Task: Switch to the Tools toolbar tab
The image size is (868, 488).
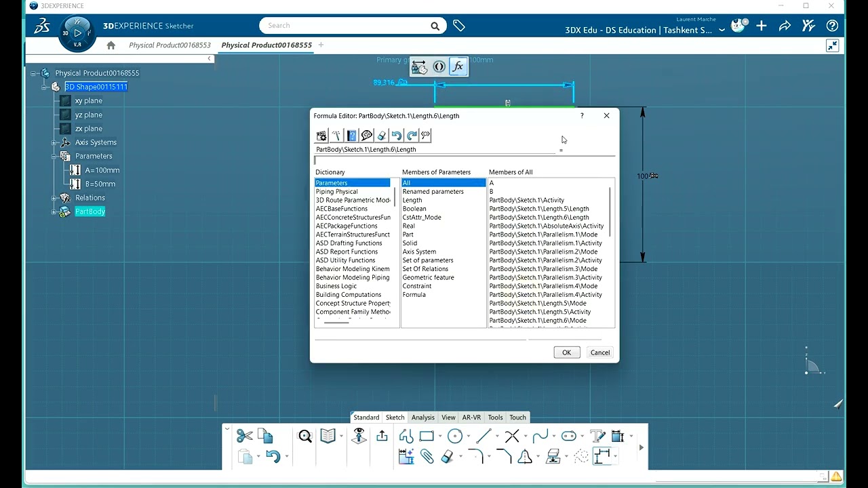Action: coord(496,418)
